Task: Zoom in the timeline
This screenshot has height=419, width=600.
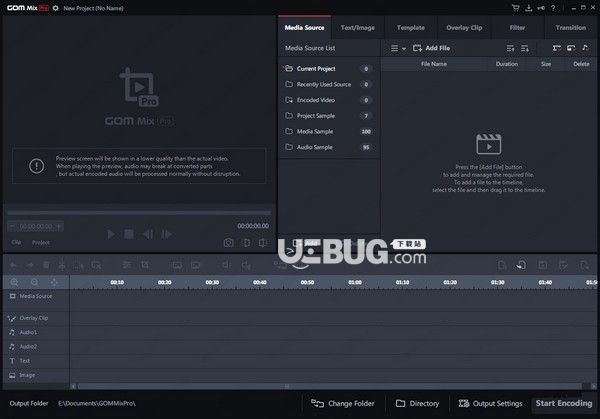Action: point(14,282)
